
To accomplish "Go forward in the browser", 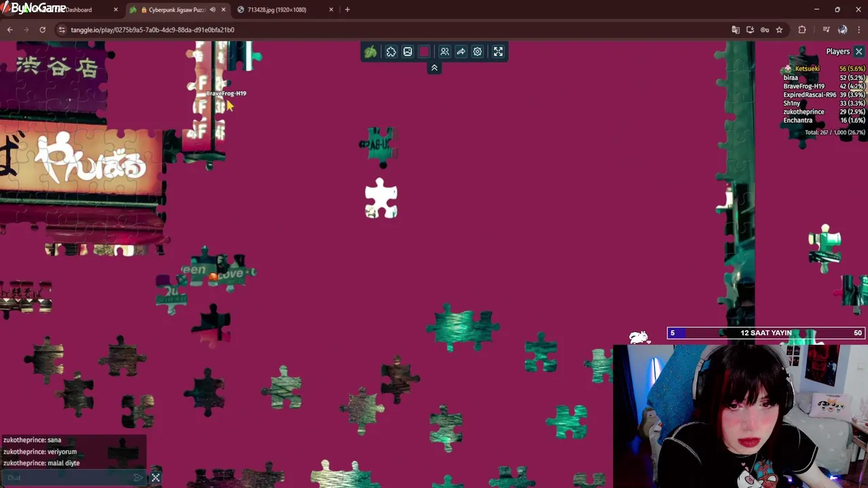I will pyautogui.click(x=26, y=30).
